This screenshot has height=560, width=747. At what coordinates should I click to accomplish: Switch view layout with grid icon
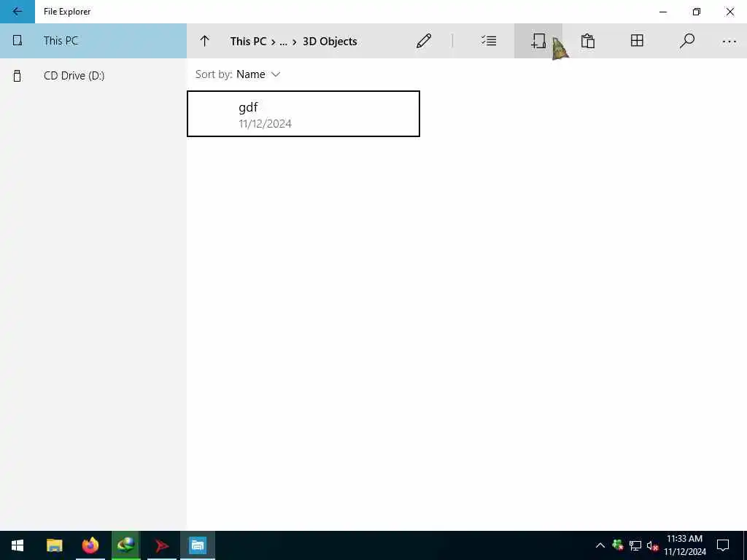tap(637, 41)
